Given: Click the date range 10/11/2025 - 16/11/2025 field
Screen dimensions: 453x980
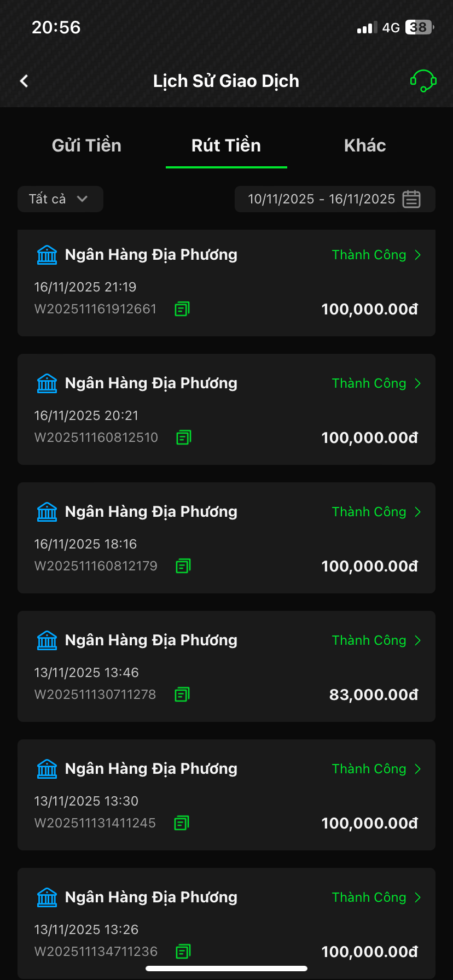Looking at the screenshot, I should (321, 199).
